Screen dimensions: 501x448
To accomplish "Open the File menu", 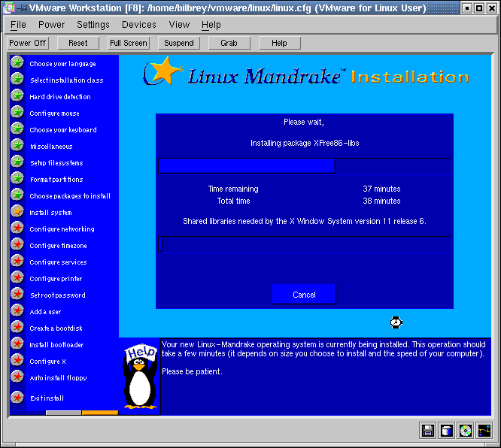I will (x=18, y=25).
